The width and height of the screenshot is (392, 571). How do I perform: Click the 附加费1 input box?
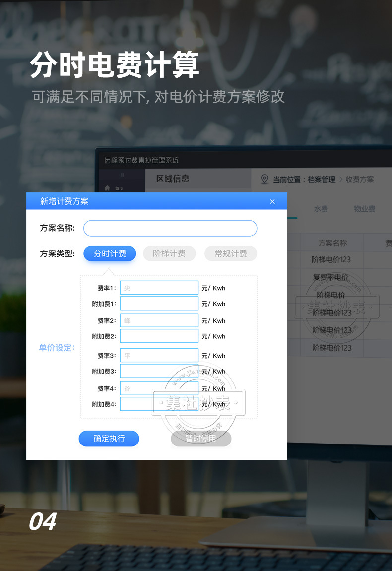pyautogui.click(x=159, y=303)
